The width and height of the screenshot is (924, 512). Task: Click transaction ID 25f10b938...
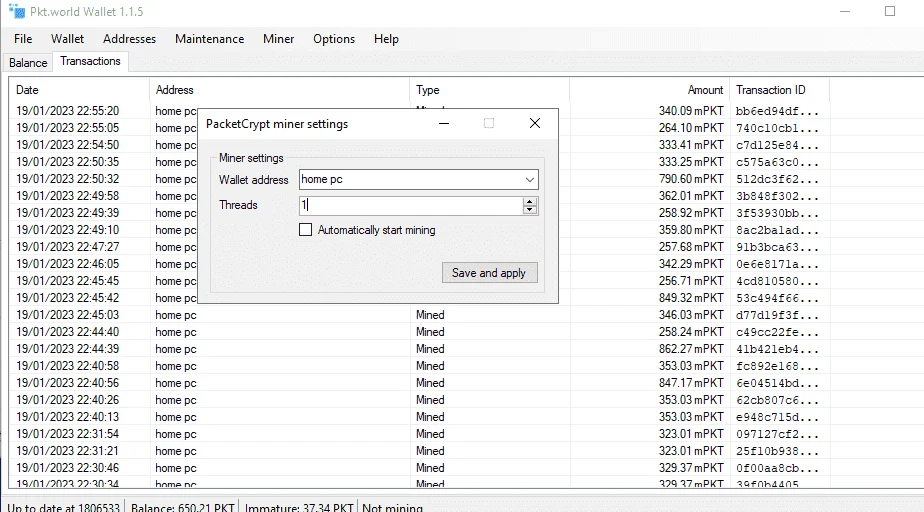click(x=777, y=451)
